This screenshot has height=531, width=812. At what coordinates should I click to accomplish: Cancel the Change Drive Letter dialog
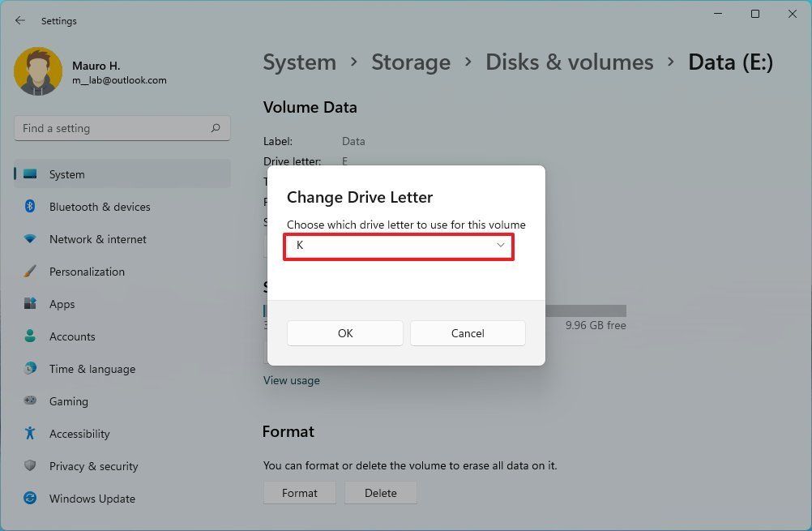click(468, 332)
